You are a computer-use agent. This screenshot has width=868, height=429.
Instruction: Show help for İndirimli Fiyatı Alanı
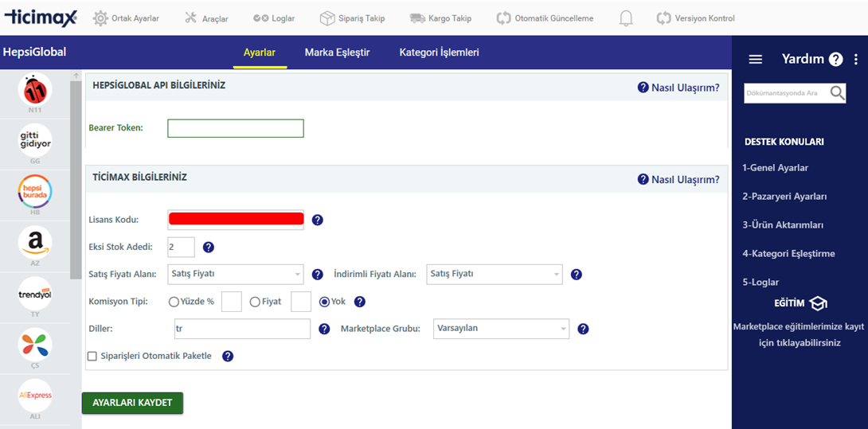coord(577,275)
